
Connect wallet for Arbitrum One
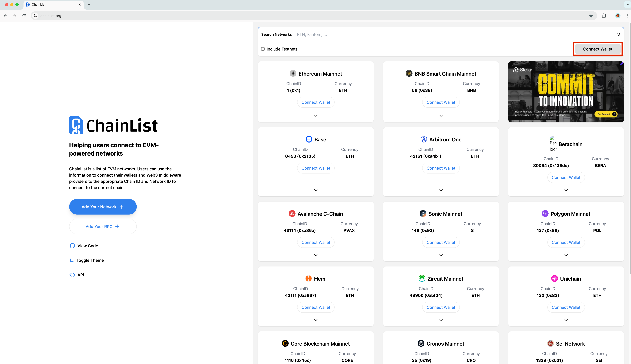[x=441, y=168]
